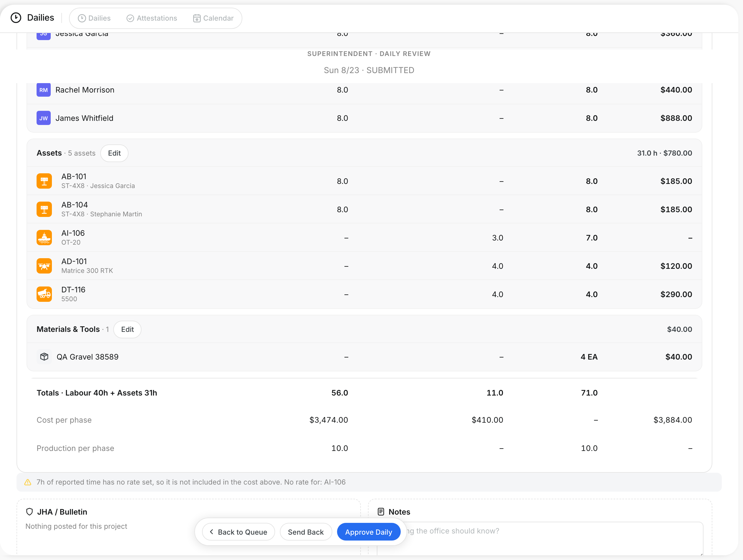Click the AB-101 asset name
The image size is (743, 560).
(74, 177)
